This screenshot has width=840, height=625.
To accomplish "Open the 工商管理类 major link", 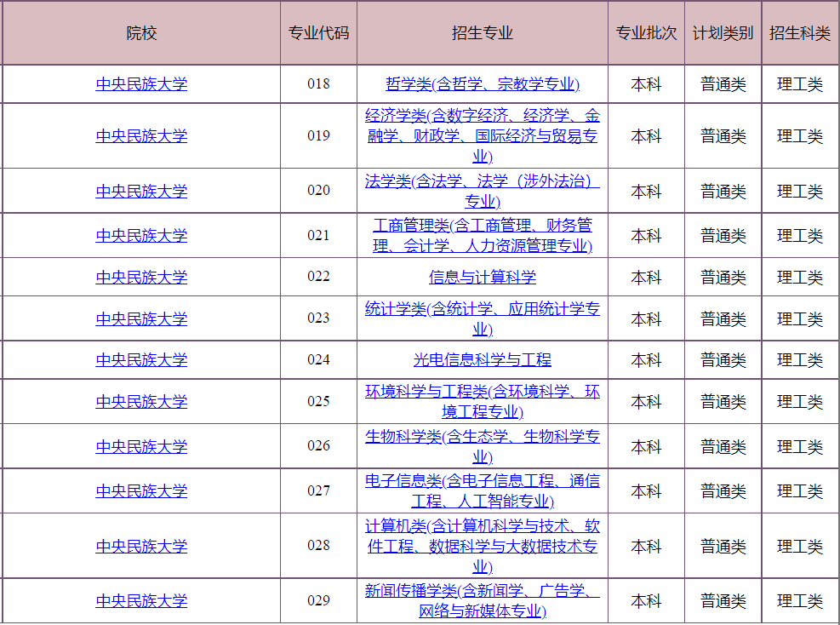I will [483, 236].
